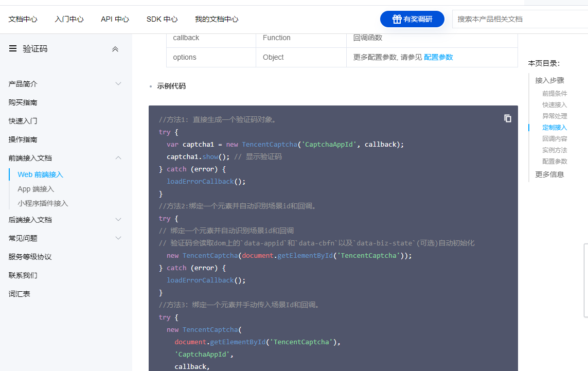
Task: Click the //方法3 comment line in code
Action: coord(240,305)
